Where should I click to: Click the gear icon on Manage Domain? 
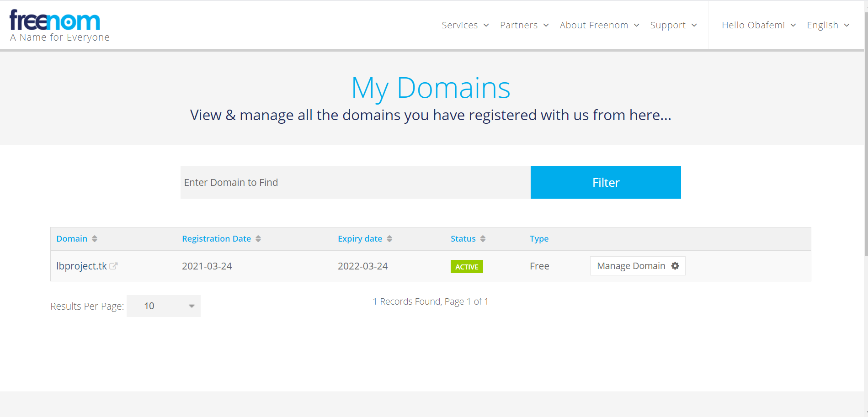(675, 265)
